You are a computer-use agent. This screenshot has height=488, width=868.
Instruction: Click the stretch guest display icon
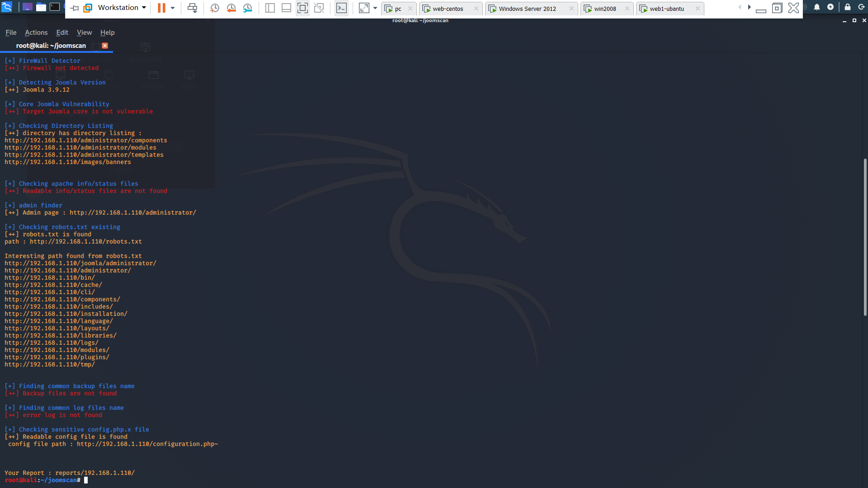pyautogui.click(x=364, y=8)
